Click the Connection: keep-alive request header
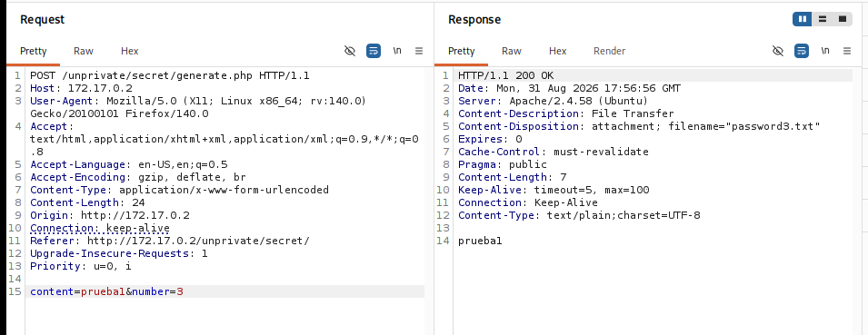868x335 pixels. pos(100,228)
